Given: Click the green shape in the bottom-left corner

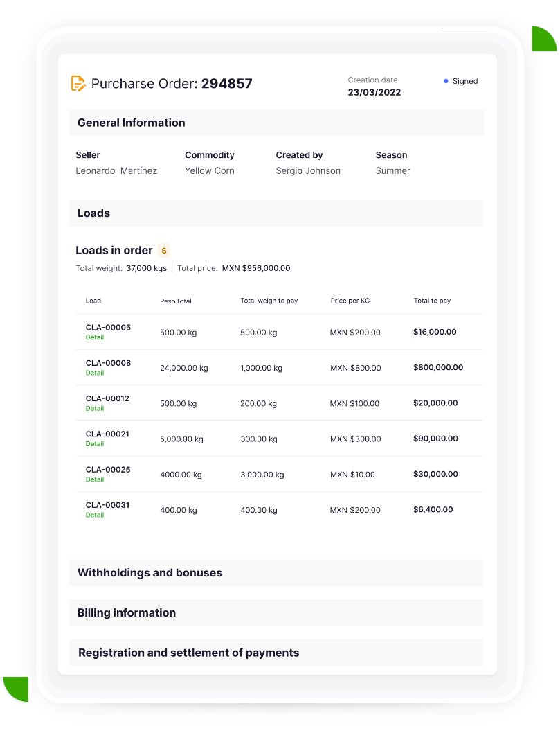Looking at the screenshot, I should [15, 689].
